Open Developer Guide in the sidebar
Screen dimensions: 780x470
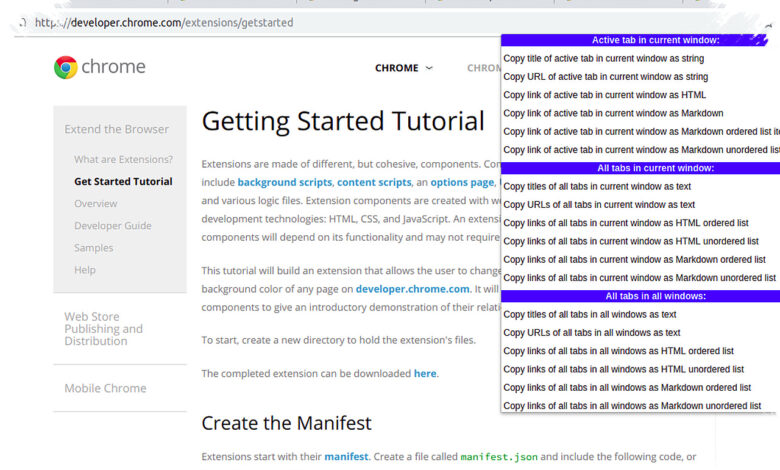112,226
